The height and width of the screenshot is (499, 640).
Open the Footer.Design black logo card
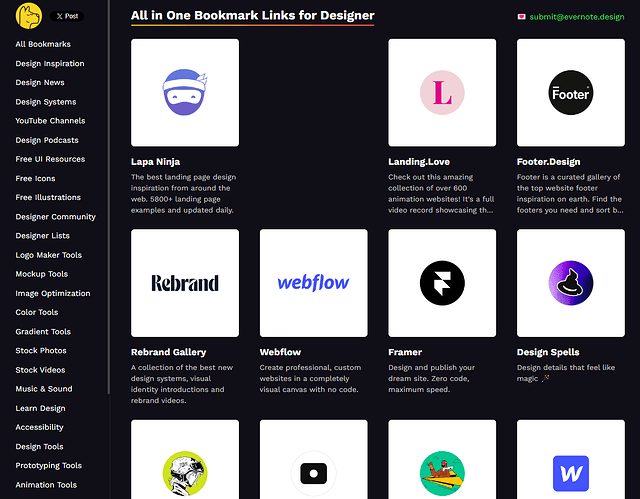pyautogui.click(x=571, y=93)
